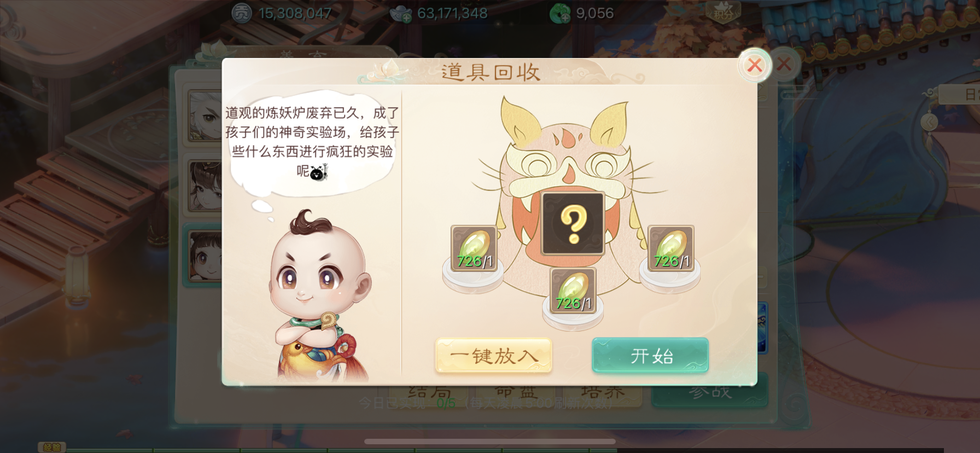
Task: Click the green 开始 button
Action: pos(650,356)
